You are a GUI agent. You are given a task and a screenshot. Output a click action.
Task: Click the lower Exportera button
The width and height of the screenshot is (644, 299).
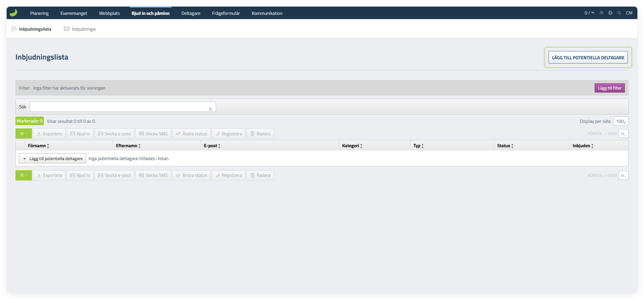coord(49,175)
